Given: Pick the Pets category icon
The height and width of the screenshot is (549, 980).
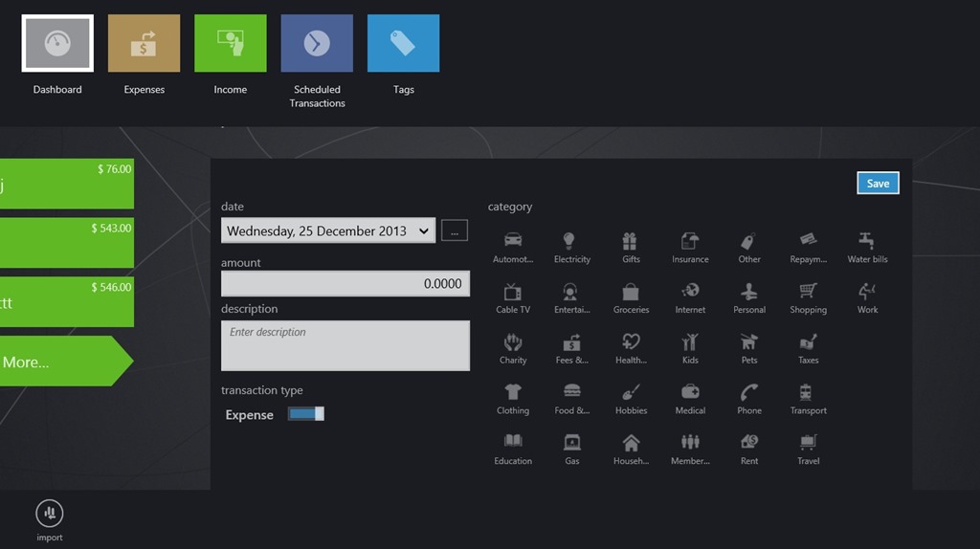Looking at the screenshot, I should (x=749, y=343).
